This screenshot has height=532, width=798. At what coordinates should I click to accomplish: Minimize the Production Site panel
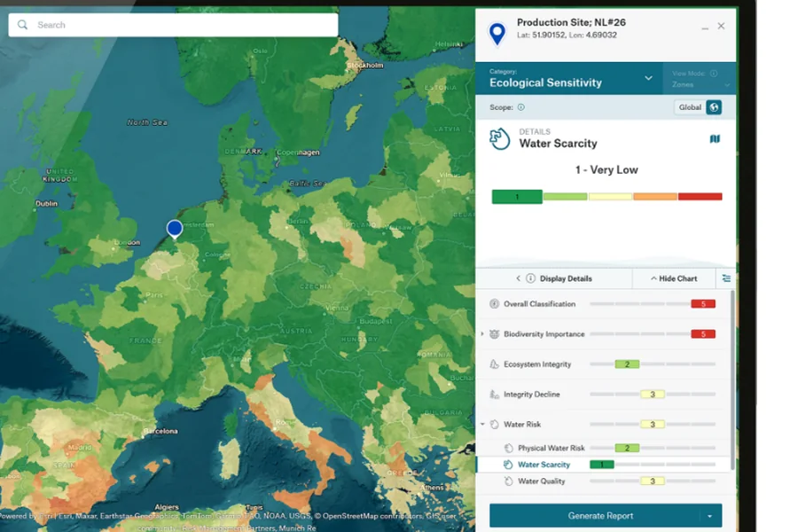coord(705,28)
